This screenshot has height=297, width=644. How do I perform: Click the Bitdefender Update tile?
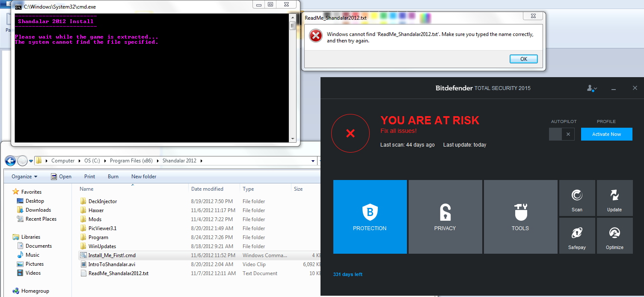[614, 198]
